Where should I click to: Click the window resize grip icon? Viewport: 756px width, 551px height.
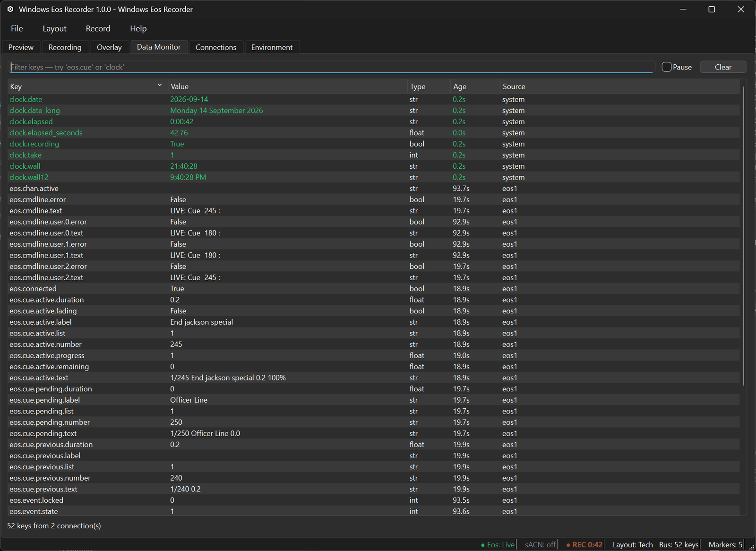751,546
